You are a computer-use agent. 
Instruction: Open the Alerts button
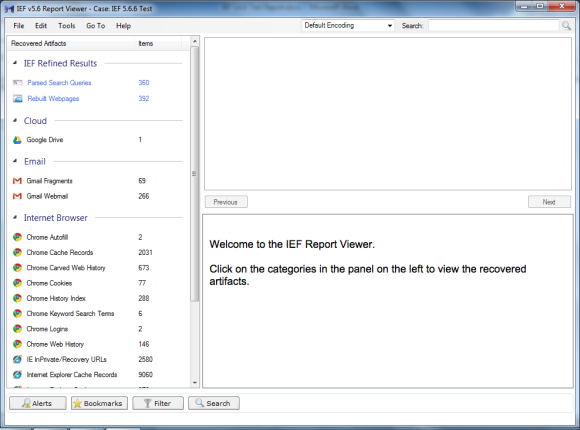pos(38,403)
